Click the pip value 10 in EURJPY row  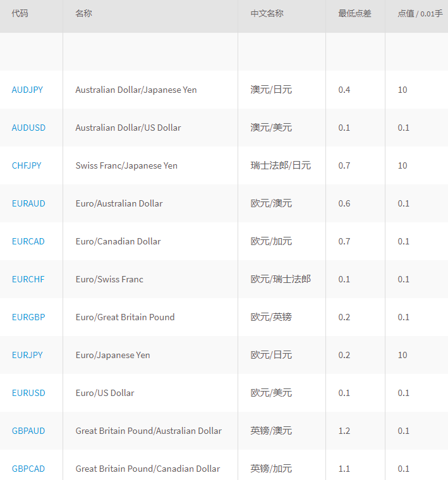pyautogui.click(x=403, y=355)
